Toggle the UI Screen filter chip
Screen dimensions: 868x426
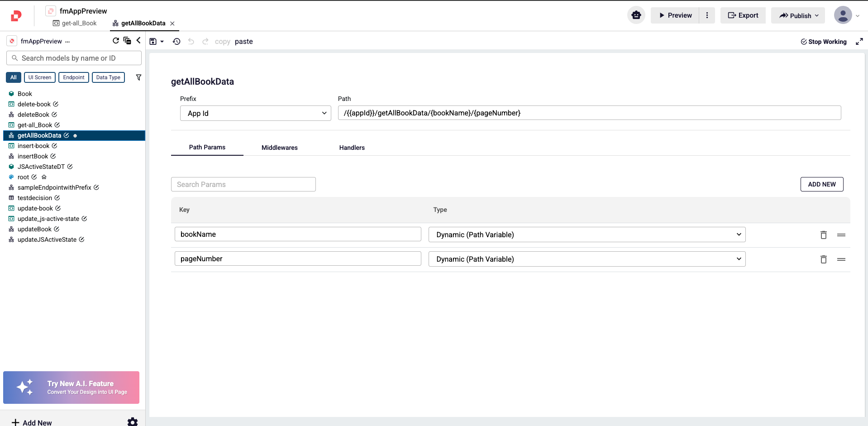[x=40, y=77]
